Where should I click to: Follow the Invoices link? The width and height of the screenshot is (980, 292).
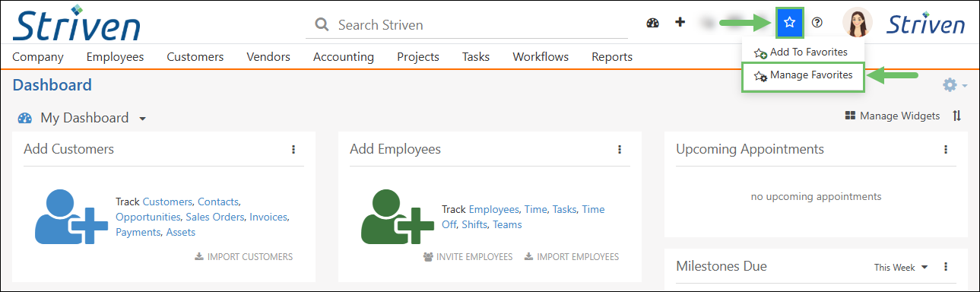tap(268, 217)
